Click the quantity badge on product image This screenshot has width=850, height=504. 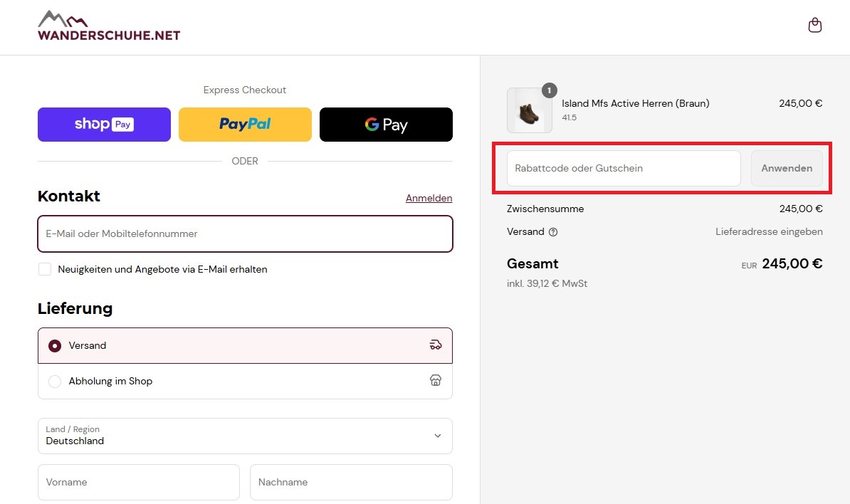(549, 90)
